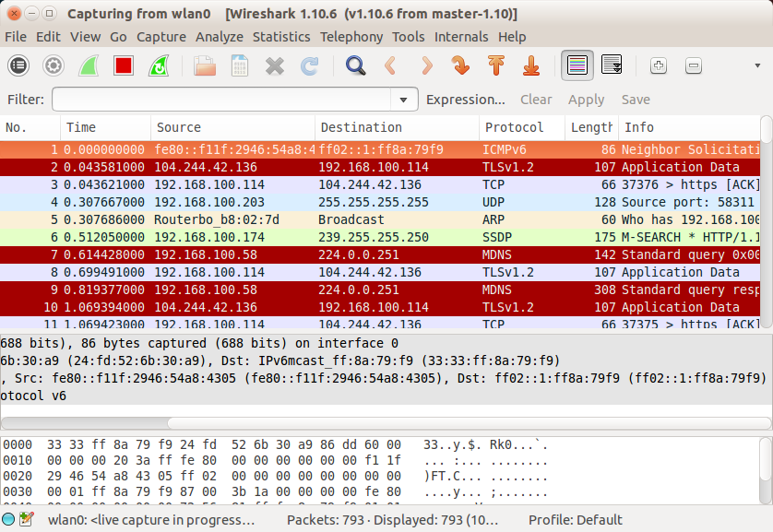Click the Save filter button
Viewport: 773px width, 532px height.
636,100
